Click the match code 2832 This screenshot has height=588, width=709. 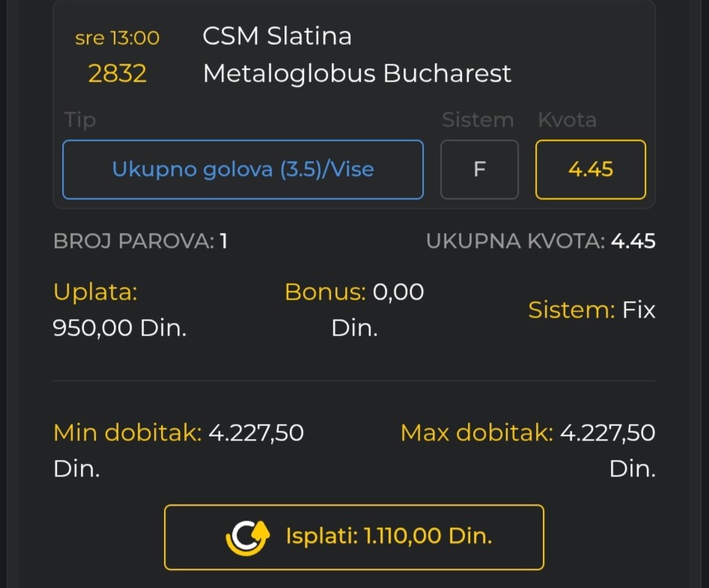click(117, 73)
